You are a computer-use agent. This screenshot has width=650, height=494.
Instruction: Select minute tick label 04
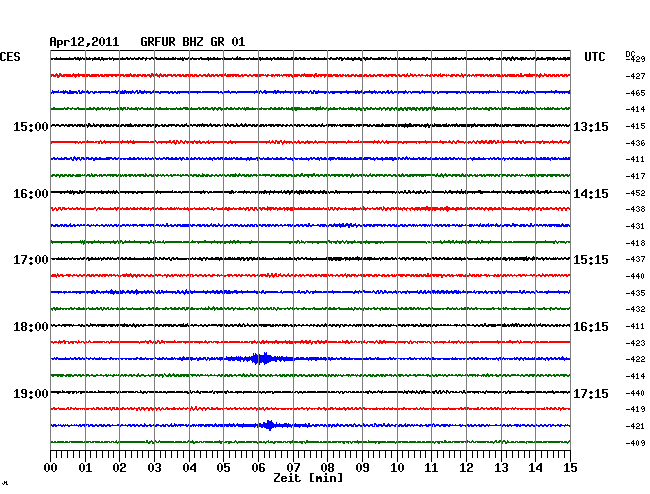(x=189, y=468)
